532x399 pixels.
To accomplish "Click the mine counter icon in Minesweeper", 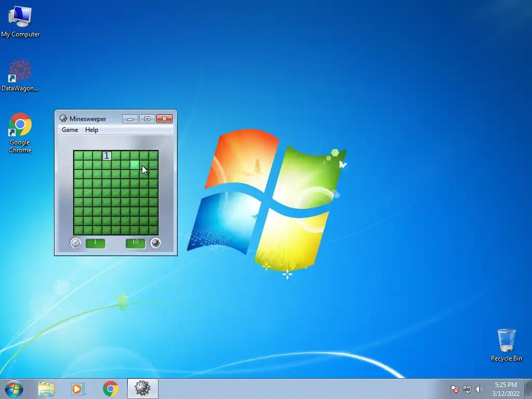I will pyautogui.click(x=155, y=243).
